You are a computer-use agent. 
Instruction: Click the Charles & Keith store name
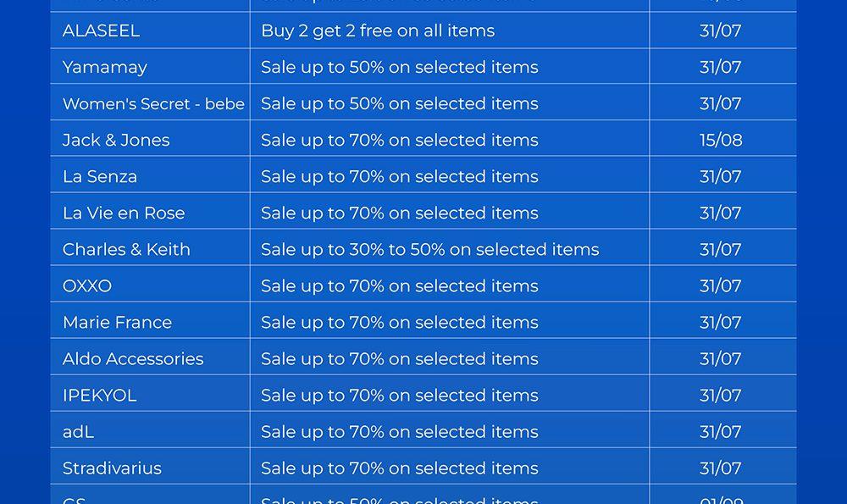126,249
